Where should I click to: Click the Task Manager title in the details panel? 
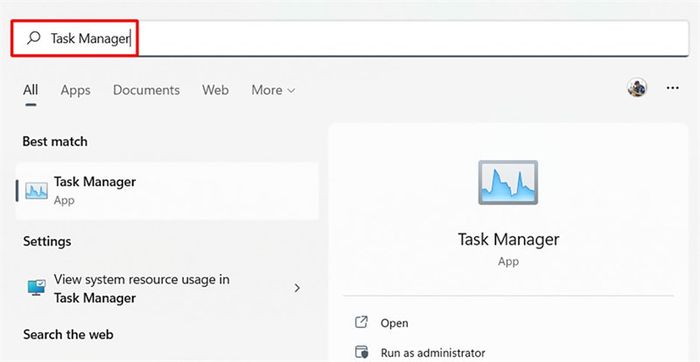pyautogui.click(x=508, y=239)
